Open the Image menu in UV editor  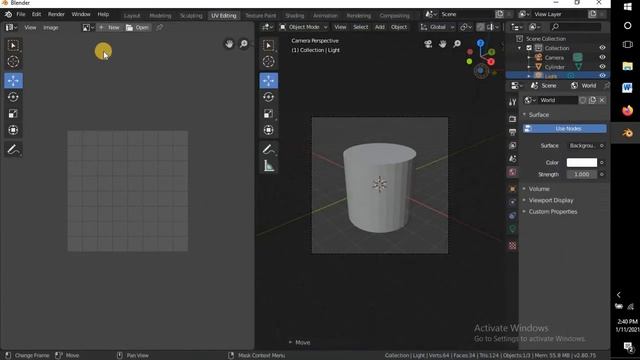coord(51,28)
